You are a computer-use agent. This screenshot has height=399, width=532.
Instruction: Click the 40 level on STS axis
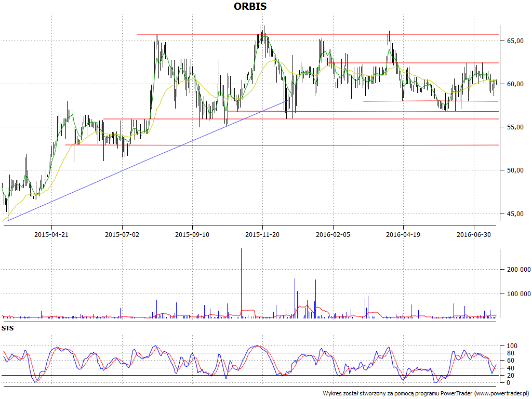[x=510, y=368]
